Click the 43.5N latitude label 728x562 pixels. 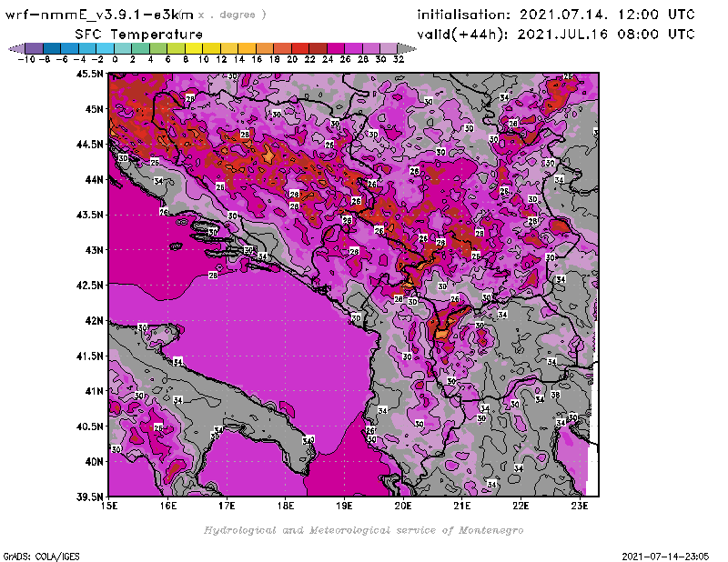pos(89,215)
